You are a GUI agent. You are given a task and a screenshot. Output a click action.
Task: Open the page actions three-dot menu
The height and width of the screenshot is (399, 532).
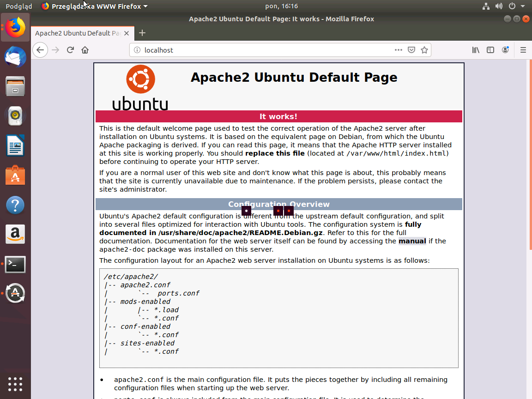(399, 50)
